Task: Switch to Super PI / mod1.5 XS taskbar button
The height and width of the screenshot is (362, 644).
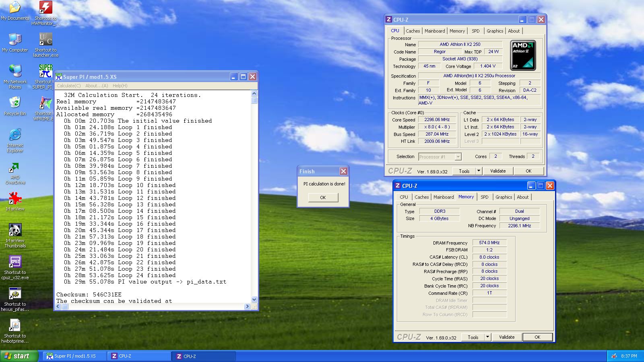Action: (x=74, y=356)
